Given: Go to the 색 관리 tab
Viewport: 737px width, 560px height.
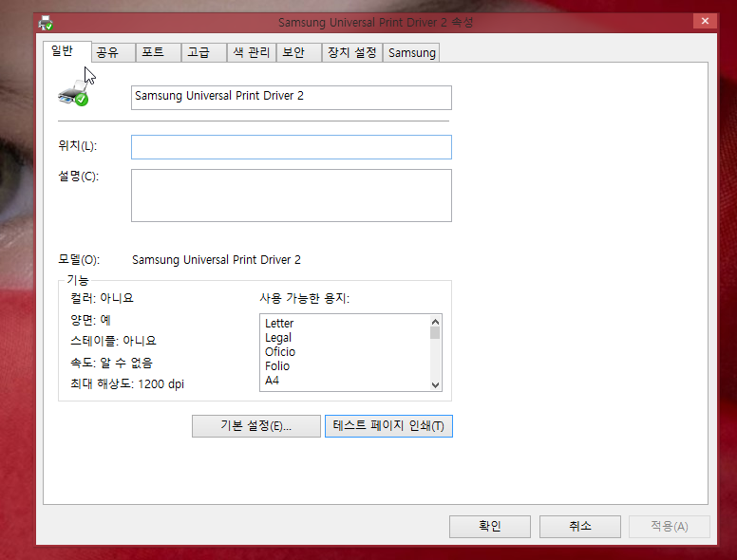Looking at the screenshot, I should [252, 52].
